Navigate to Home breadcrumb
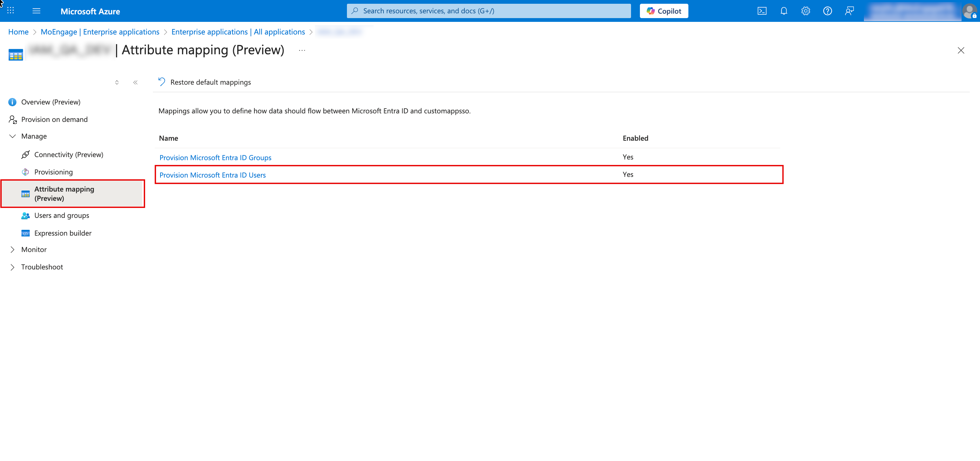The width and height of the screenshot is (980, 461). [18, 32]
